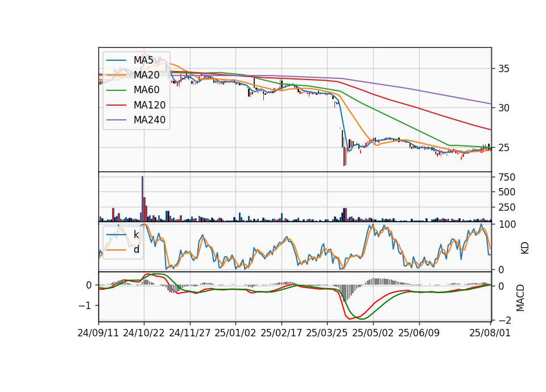Click the KD axis value 100
Viewport: 546px width, 392px height.
pos(507,224)
